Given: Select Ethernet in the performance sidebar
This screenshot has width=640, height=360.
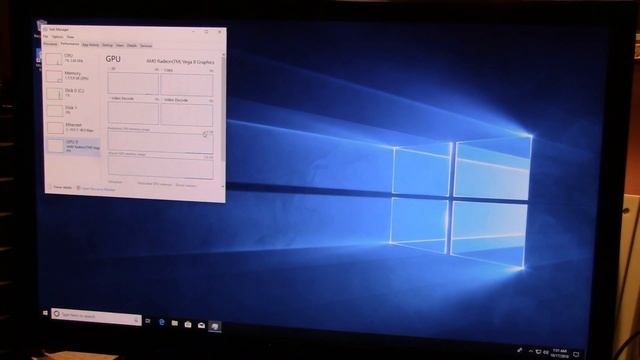Looking at the screenshot, I should click(x=73, y=127).
